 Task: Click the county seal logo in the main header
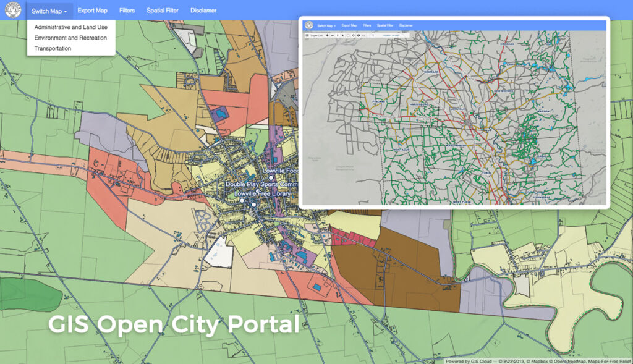coord(13,10)
